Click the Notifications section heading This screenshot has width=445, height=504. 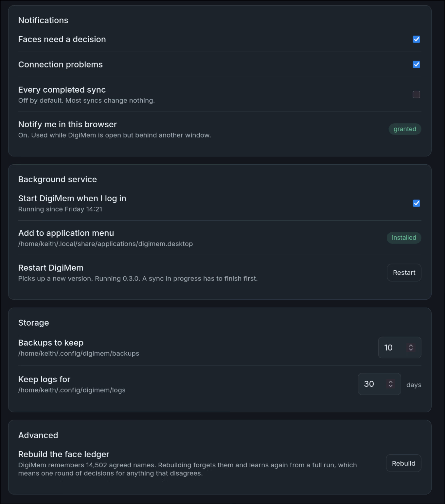[x=43, y=20]
